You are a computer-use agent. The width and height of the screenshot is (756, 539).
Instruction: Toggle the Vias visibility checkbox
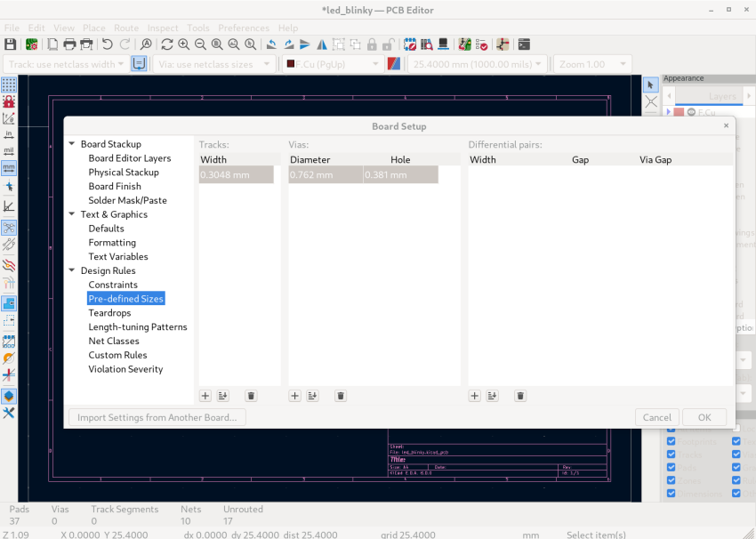pyautogui.click(x=736, y=455)
